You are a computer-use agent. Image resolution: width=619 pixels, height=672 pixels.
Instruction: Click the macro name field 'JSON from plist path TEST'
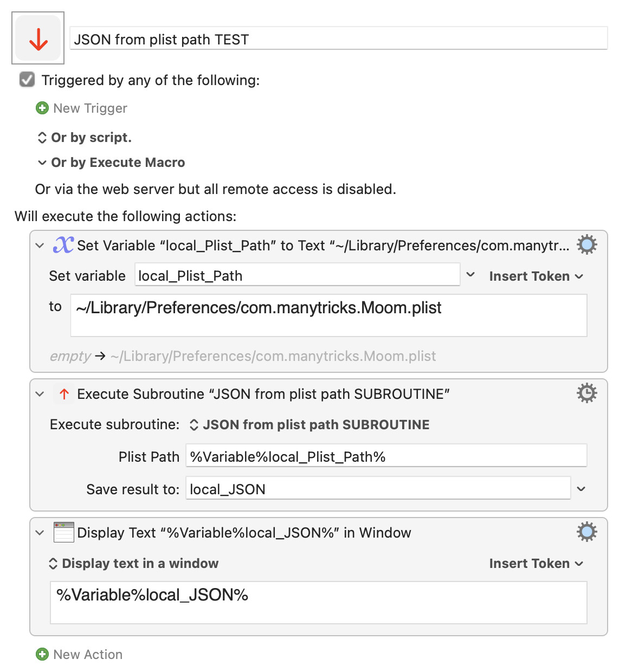pos(338,40)
